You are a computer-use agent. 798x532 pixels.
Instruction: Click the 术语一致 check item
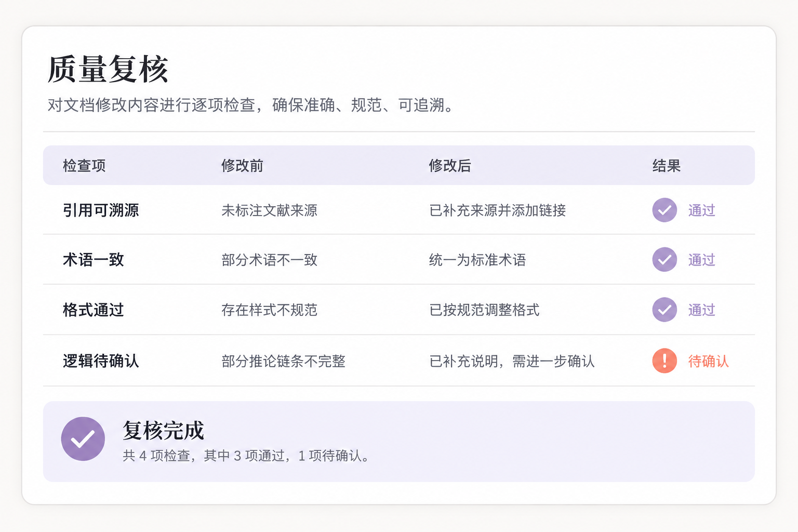click(94, 260)
